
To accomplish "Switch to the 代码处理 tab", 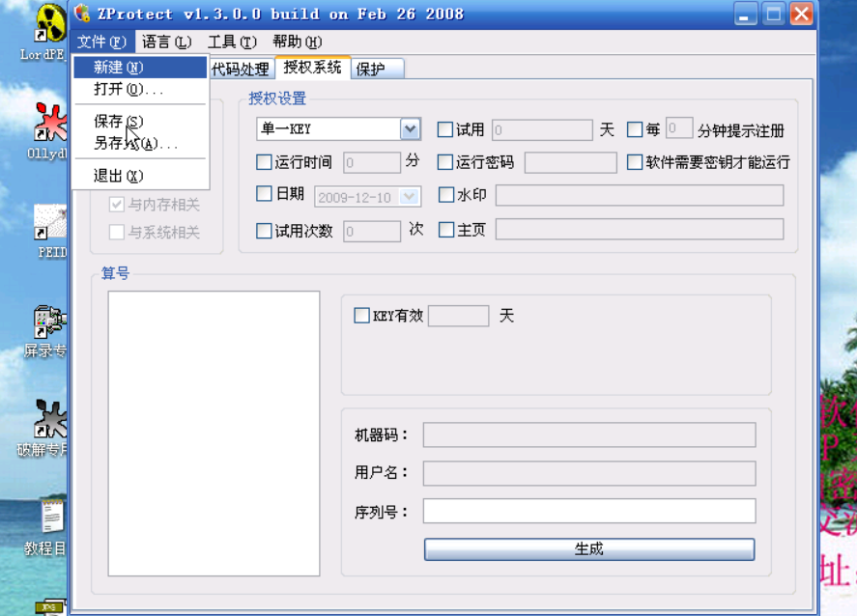I will tap(240, 70).
